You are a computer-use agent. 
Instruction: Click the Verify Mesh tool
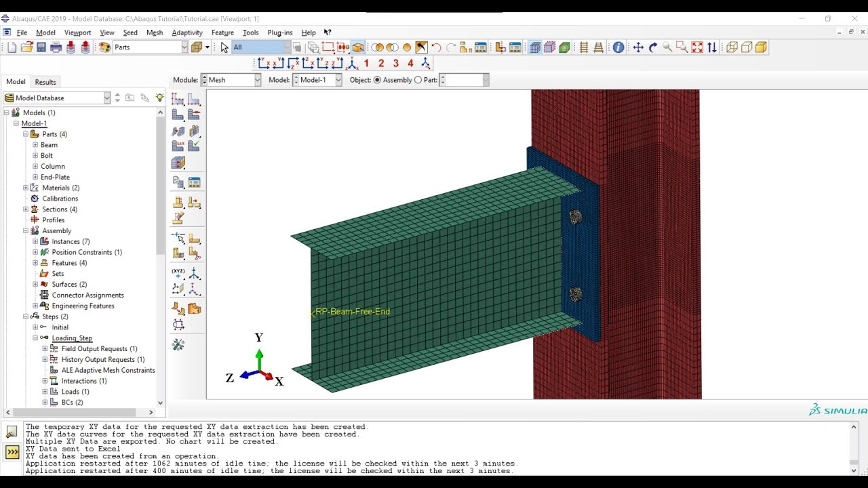click(194, 146)
